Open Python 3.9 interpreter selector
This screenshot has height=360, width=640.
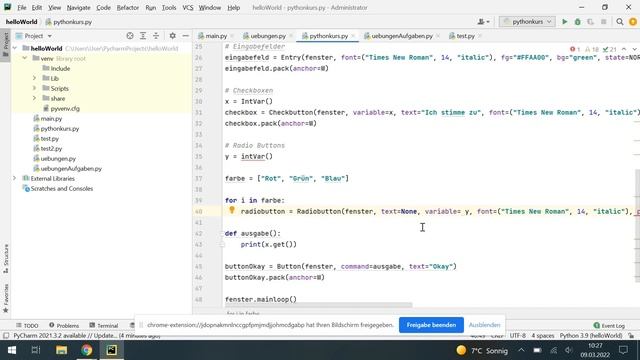pyautogui.click(x=591, y=336)
